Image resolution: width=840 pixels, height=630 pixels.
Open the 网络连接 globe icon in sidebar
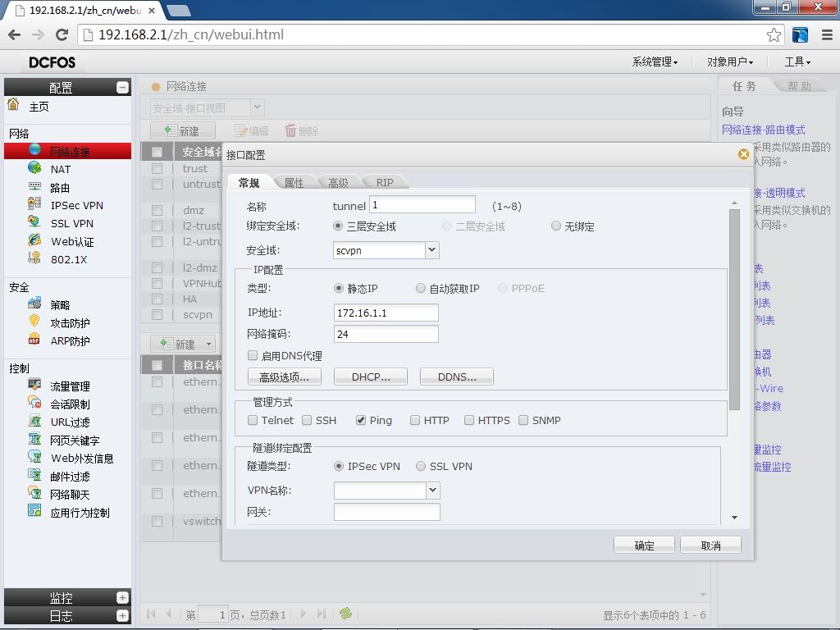coord(34,149)
